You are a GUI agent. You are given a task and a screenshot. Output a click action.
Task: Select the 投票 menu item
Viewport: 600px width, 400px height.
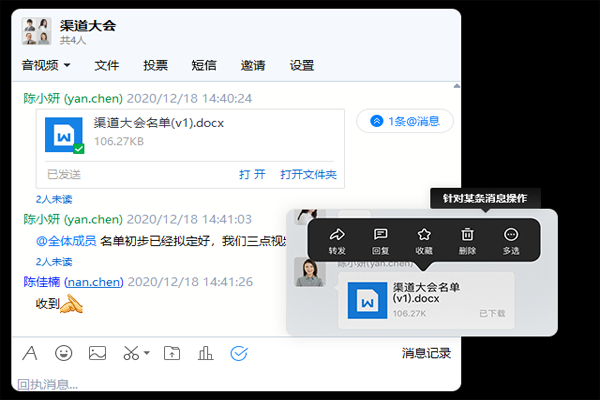tap(155, 66)
